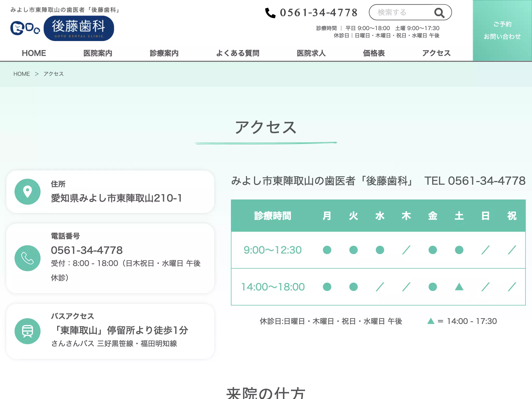Image resolution: width=532 pixels, height=399 pixels.
Task: Click HOME in the breadcrumb
Action: coord(22,74)
